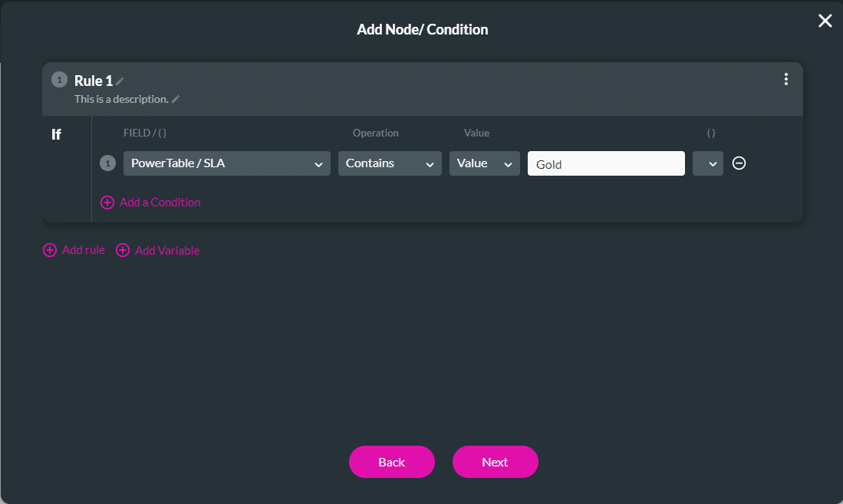Click the If label on the rule block
The width and height of the screenshot is (843, 504).
tap(56, 133)
